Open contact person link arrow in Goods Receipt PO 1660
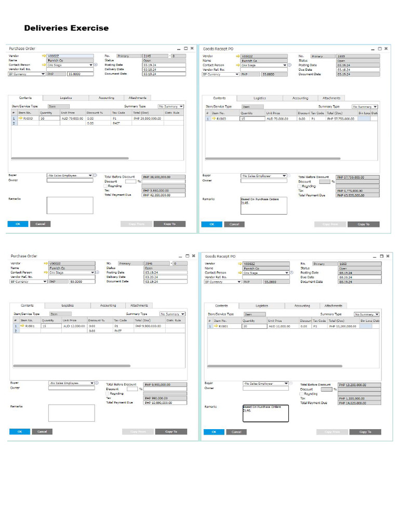399x532 pixels. [240, 273]
